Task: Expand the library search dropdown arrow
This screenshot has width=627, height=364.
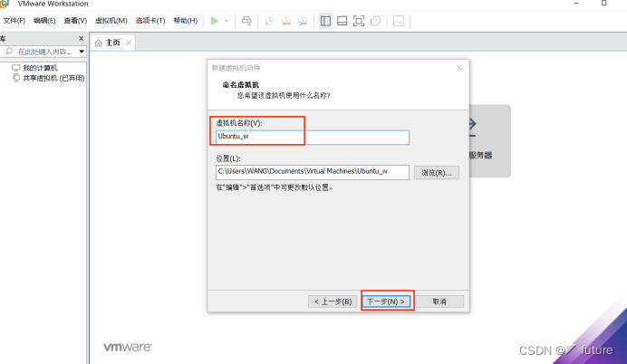Action: coord(82,52)
